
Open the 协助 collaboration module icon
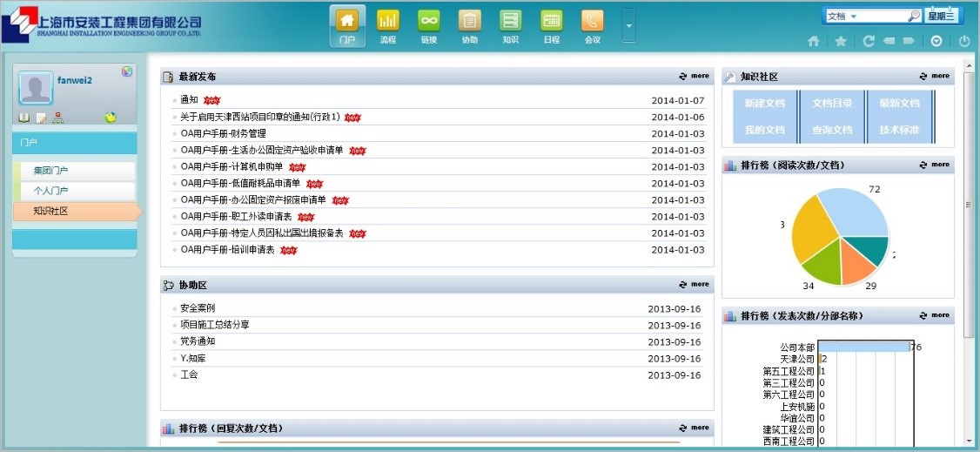(x=470, y=21)
